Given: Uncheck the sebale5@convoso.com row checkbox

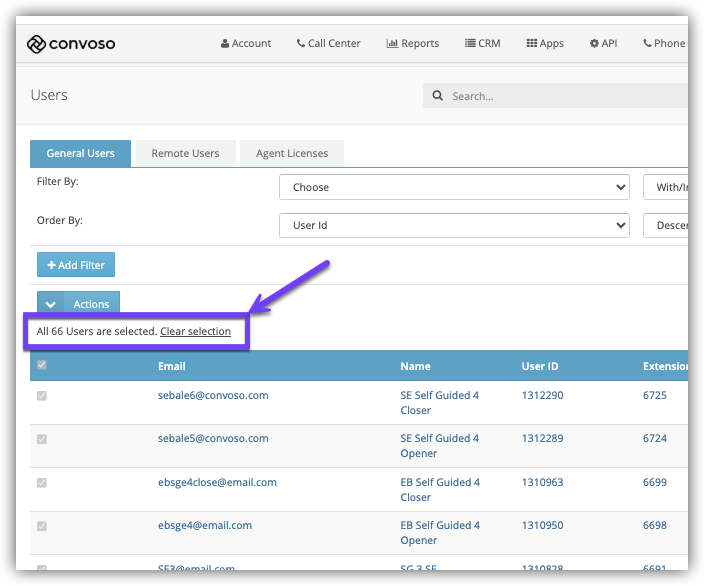Looking at the screenshot, I should [x=42, y=439].
